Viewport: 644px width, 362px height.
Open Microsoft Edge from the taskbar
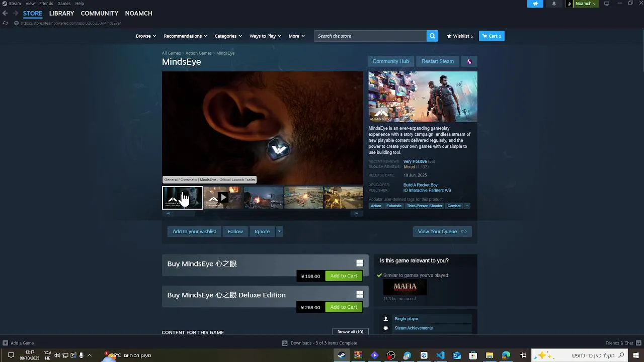pyautogui.click(x=506, y=355)
